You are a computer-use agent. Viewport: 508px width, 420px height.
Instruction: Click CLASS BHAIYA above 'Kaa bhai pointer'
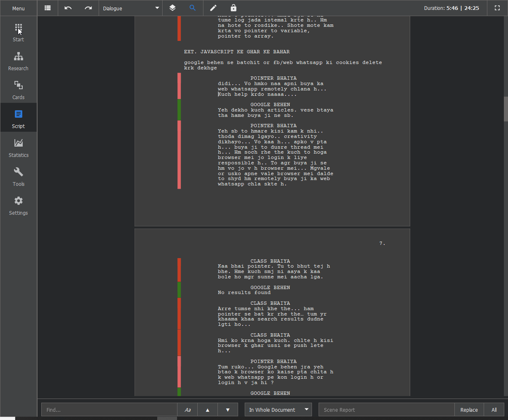(270, 261)
